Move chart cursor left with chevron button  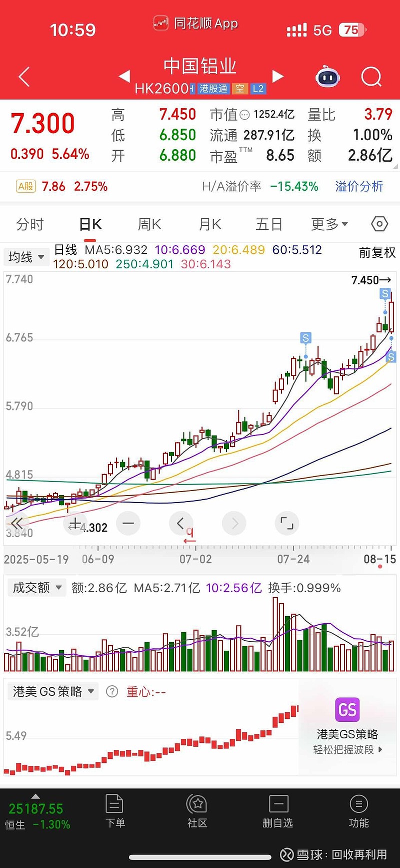pyautogui.click(x=181, y=524)
